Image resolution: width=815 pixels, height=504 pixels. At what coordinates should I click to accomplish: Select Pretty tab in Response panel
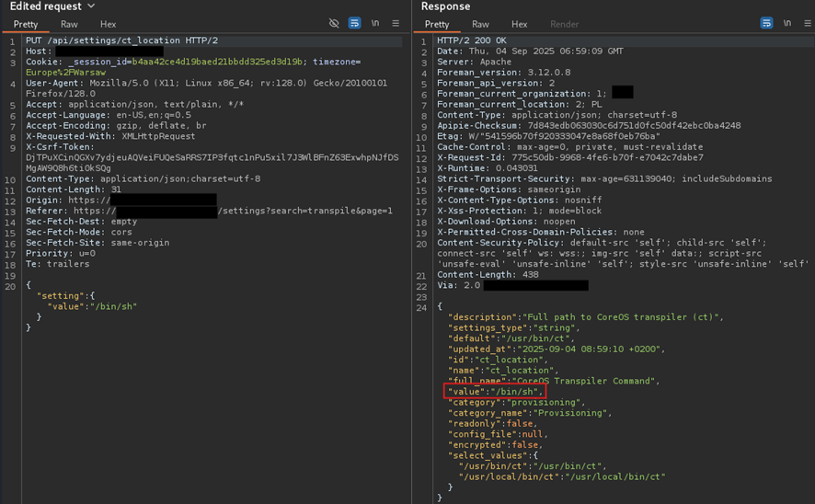(x=437, y=24)
